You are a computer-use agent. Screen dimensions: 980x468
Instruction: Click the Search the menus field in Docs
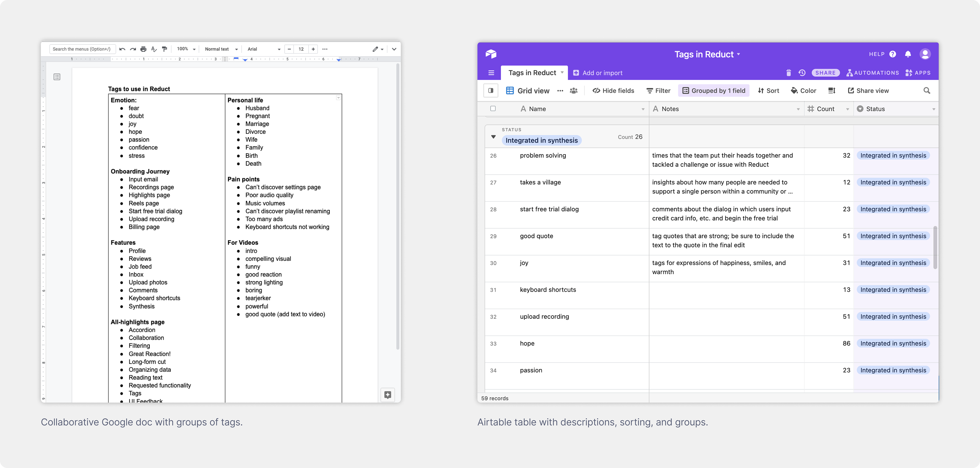(82, 49)
